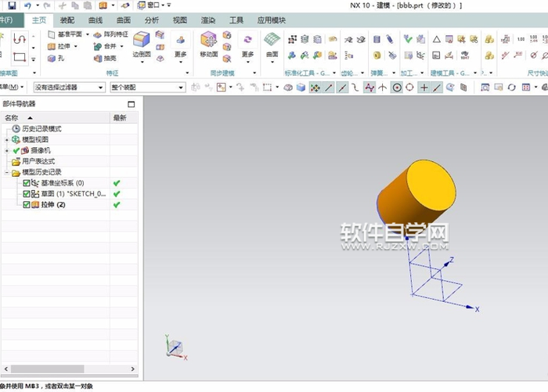Viewport: 548px width, 392px height.
Task: Switch to the 曲线 ribbon tab
Action: (x=96, y=20)
